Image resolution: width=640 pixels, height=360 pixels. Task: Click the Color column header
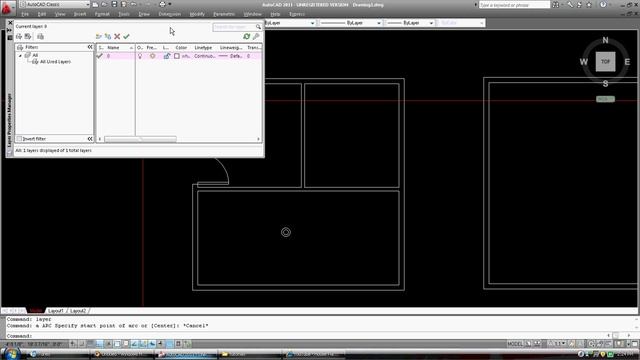[x=181, y=48]
